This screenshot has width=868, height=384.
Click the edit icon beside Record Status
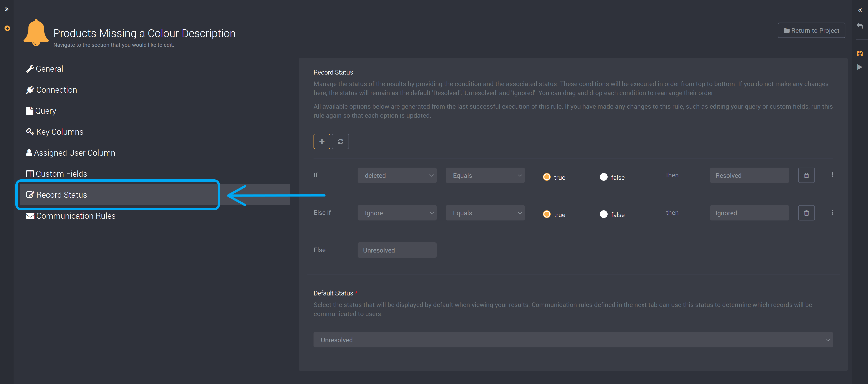(x=30, y=195)
